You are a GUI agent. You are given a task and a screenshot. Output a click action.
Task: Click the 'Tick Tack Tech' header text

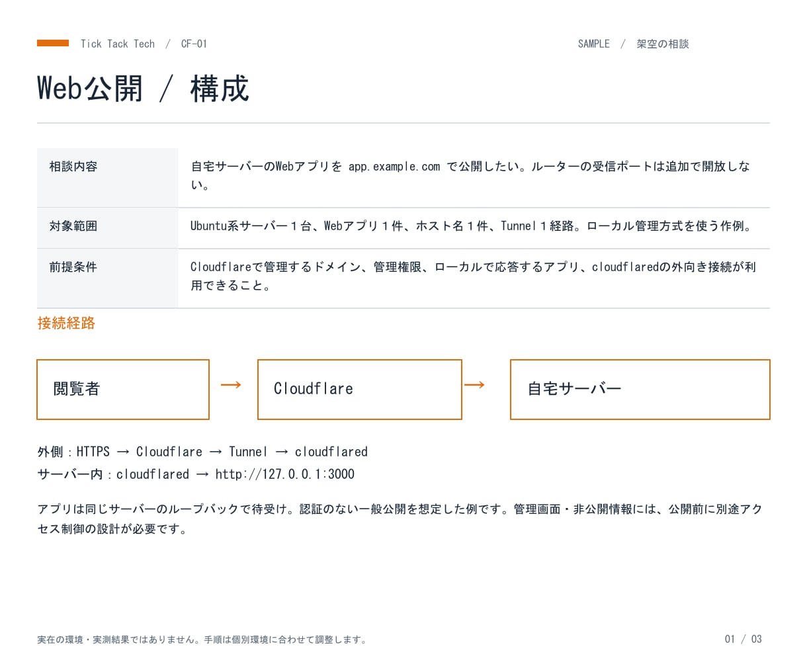coord(118,44)
